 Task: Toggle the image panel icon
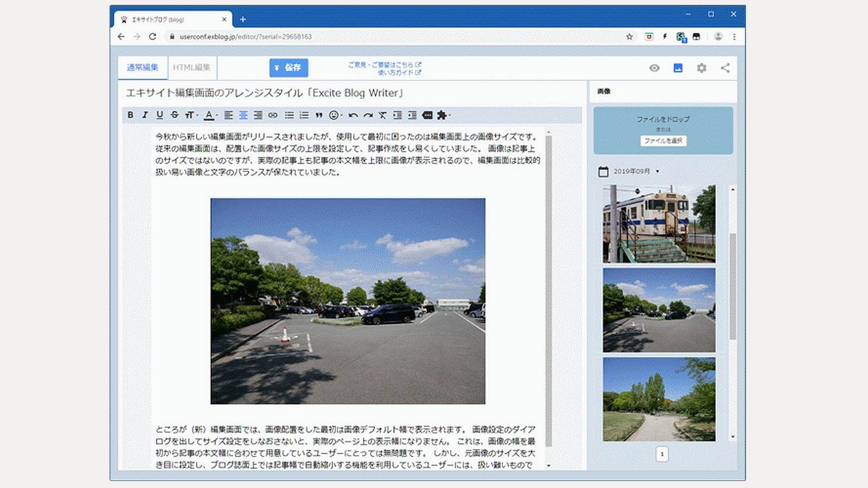click(678, 68)
